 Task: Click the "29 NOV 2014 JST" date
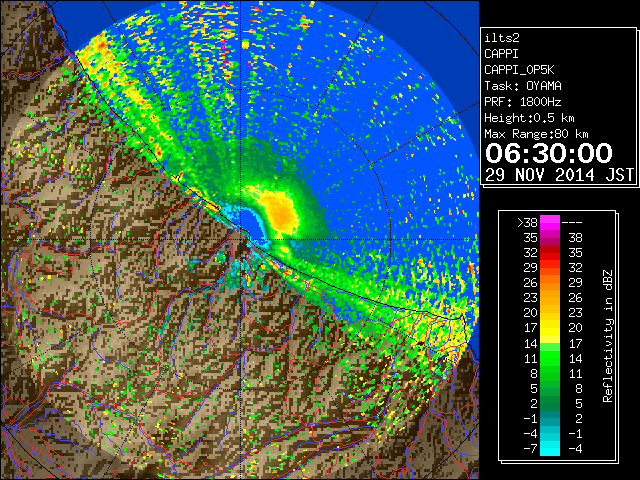pos(560,175)
